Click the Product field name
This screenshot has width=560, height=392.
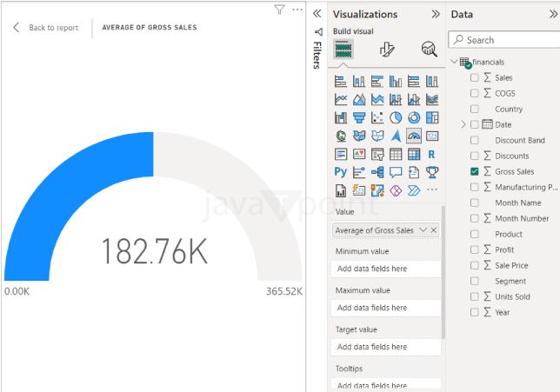tap(509, 234)
